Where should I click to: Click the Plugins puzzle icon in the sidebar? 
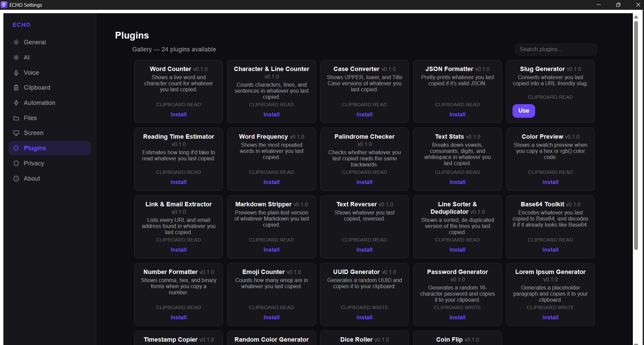[16, 148]
